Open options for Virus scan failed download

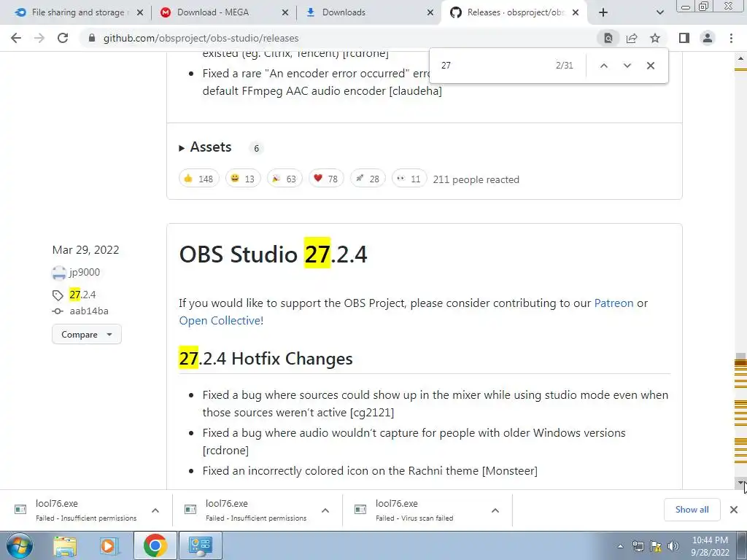click(495, 510)
